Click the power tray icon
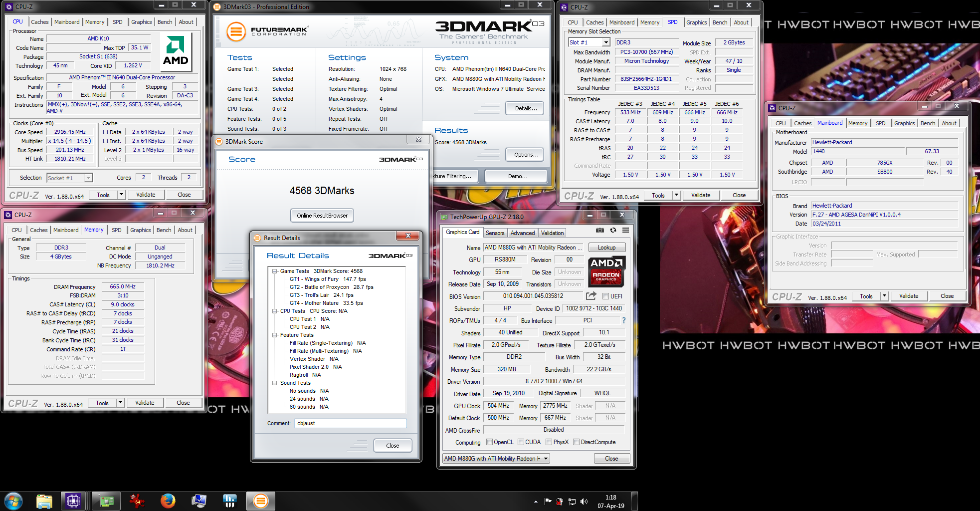The width and height of the screenshot is (980, 511). (x=560, y=502)
